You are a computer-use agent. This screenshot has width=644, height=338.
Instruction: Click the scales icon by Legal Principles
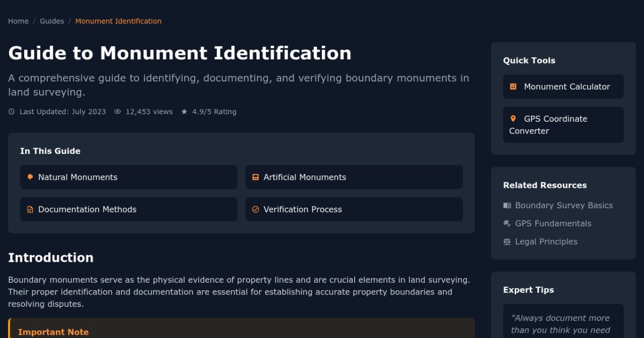click(x=507, y=242)
